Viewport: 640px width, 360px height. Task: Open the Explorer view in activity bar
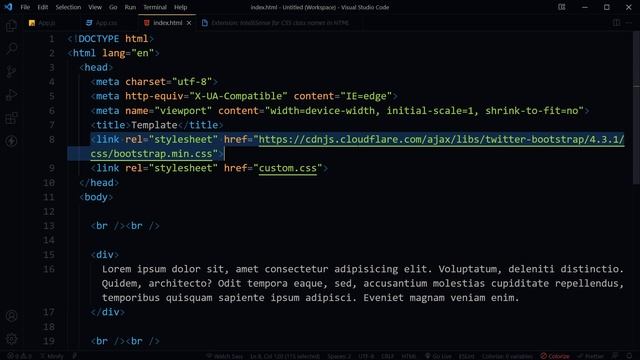(x=11, y=26)
